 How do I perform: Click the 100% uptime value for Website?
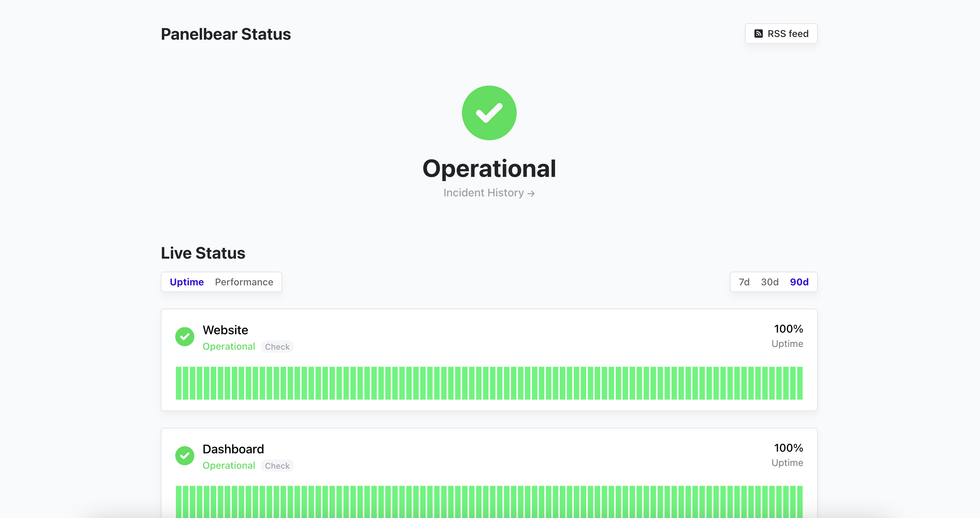coord(788,328)
